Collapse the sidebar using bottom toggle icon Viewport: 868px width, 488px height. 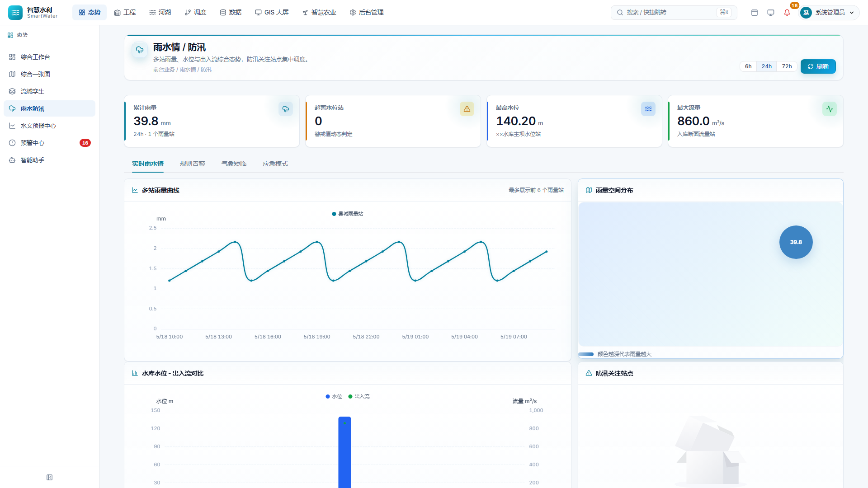(50, 478)
